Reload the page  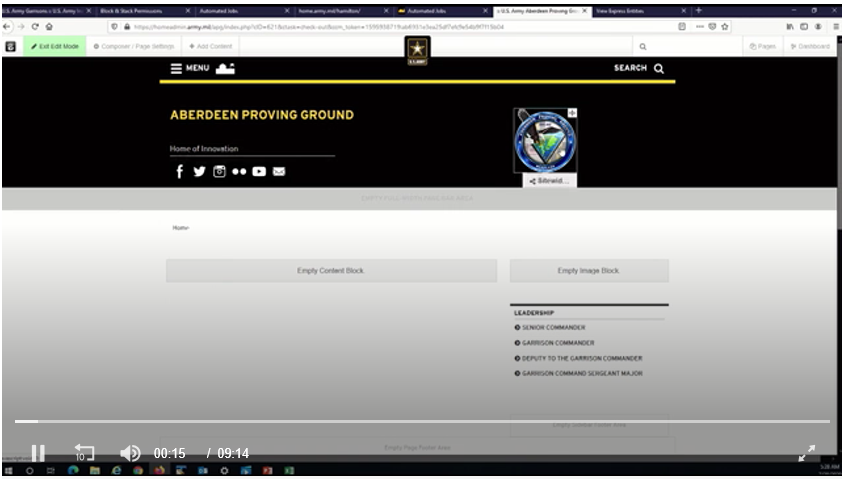point(35,26)
